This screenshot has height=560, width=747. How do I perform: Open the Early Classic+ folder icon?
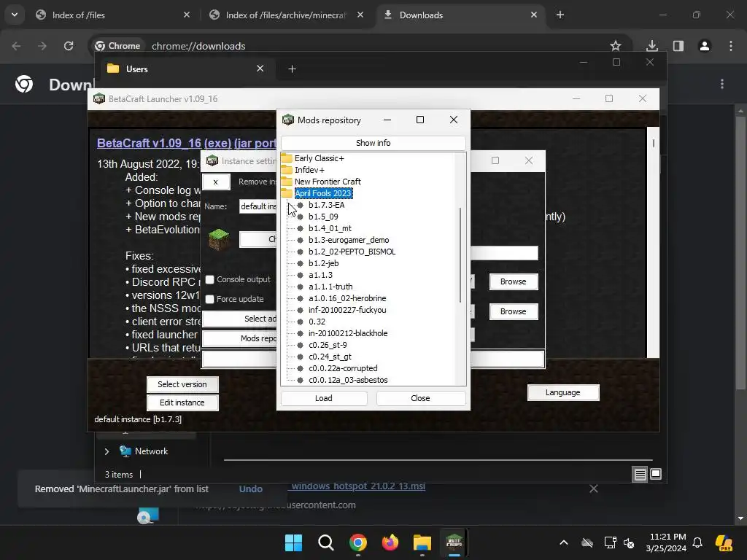coord(287,158)
